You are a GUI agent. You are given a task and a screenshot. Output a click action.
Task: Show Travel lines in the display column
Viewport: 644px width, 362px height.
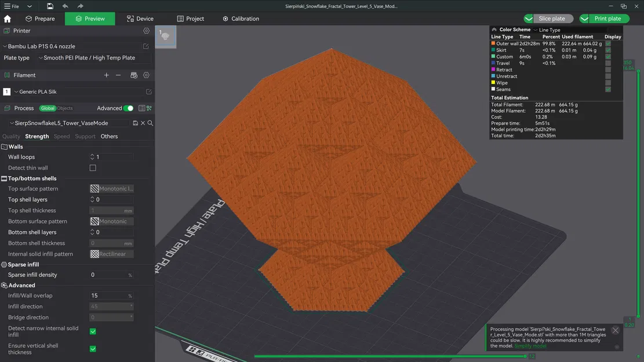click(x=607, y=63)
